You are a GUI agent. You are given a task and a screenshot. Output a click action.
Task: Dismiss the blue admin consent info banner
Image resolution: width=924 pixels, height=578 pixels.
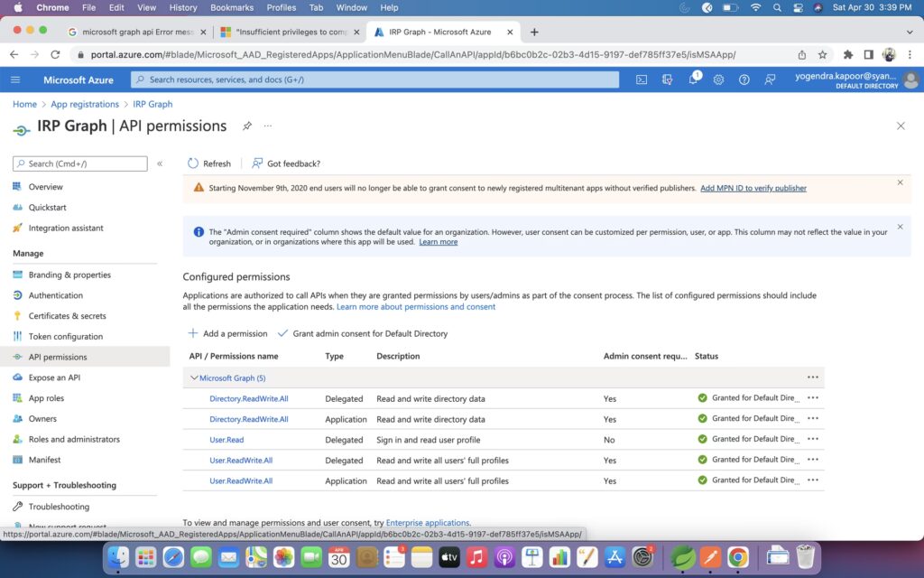point(900,227)
